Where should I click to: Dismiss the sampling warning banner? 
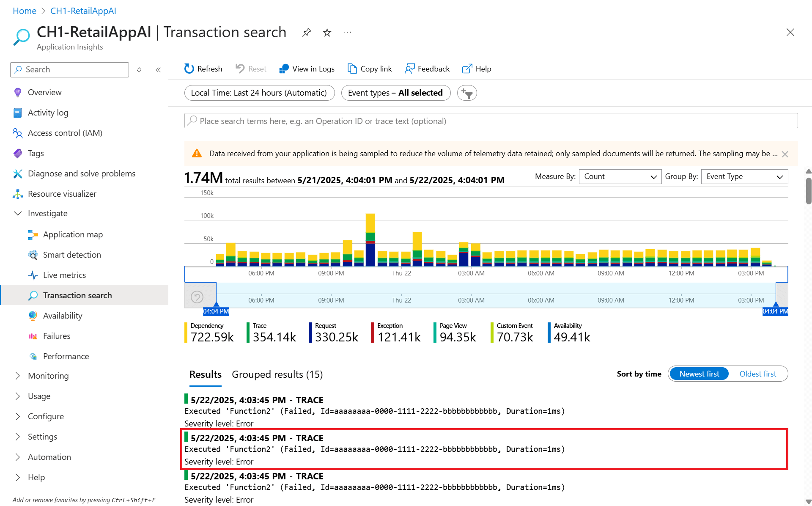click(785, 154)
